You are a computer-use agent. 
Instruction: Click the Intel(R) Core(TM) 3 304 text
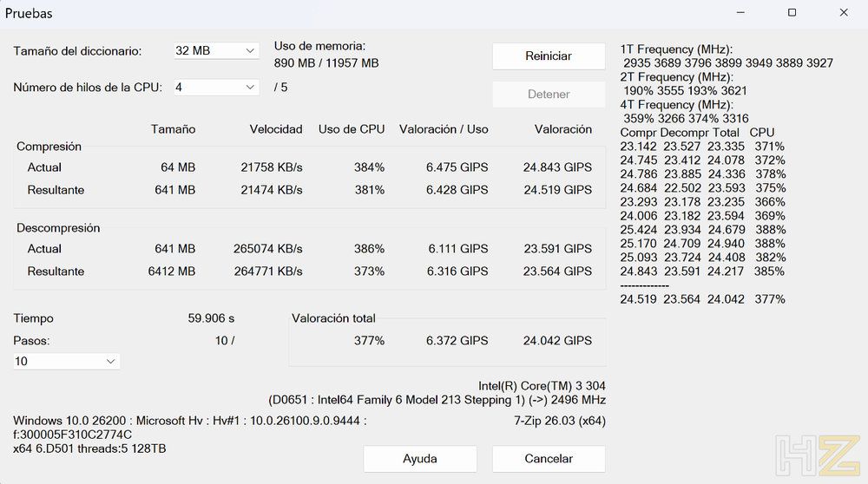542,386
